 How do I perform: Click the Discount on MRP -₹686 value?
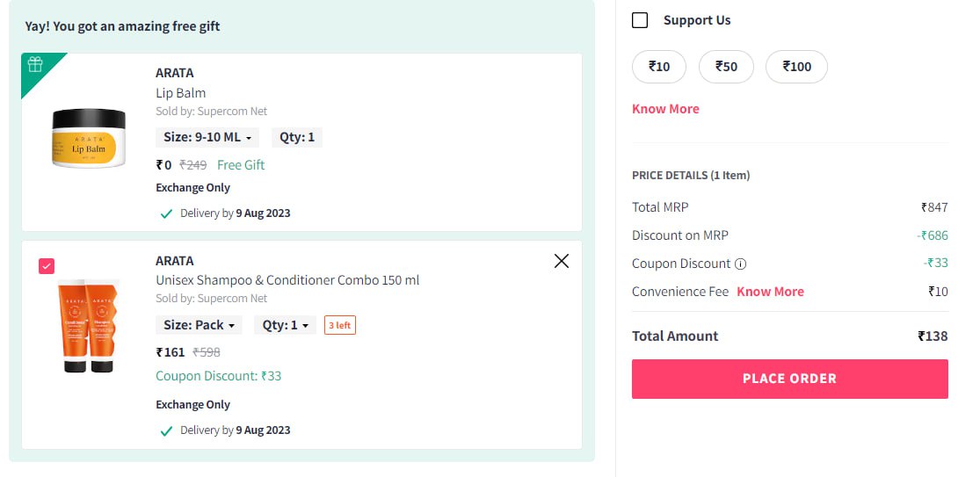pos(933,236)
